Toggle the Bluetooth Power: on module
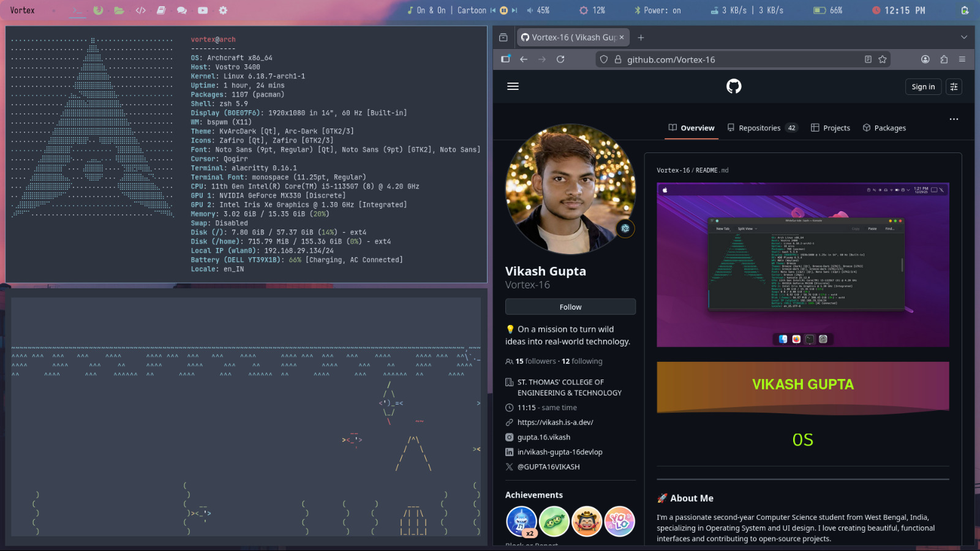980x551 pixels. click(x=657, y=10)
